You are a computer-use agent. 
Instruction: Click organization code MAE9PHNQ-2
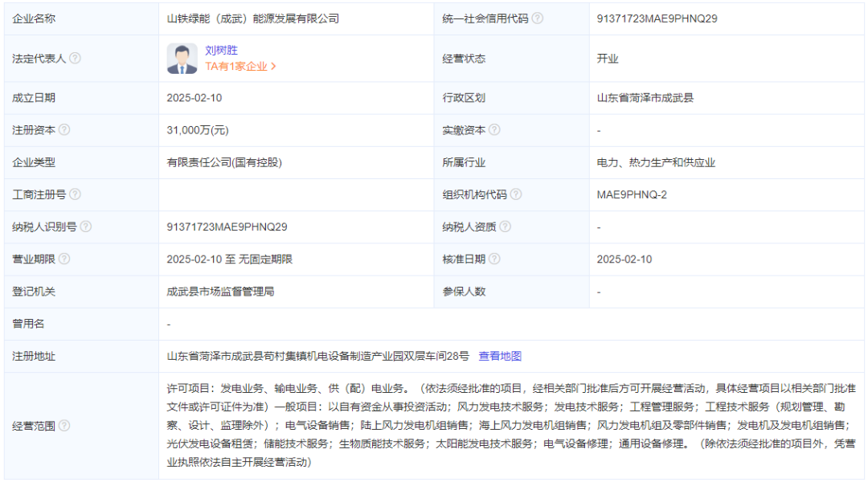coord(632,194)
